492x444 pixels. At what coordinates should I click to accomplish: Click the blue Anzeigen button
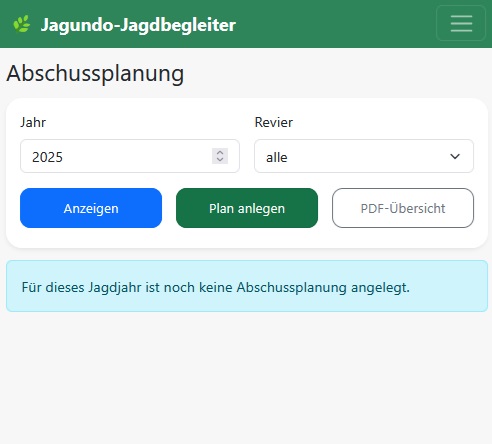(91, 208)
